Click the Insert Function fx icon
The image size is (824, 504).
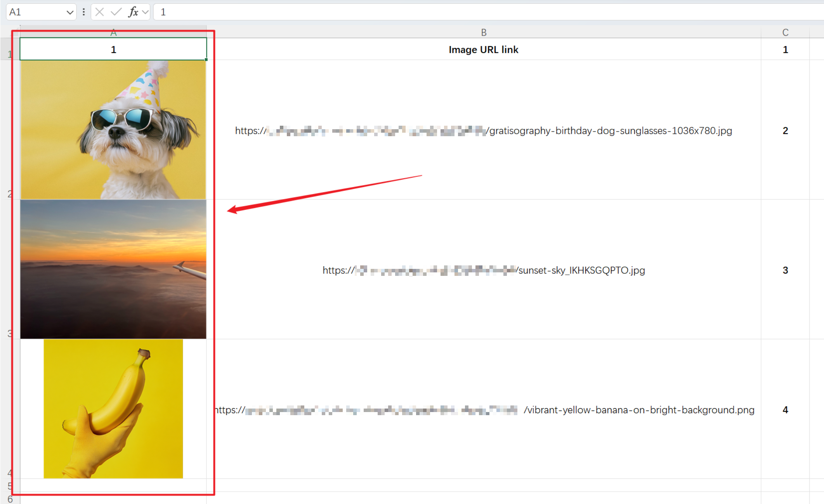[x=133, y=12]
